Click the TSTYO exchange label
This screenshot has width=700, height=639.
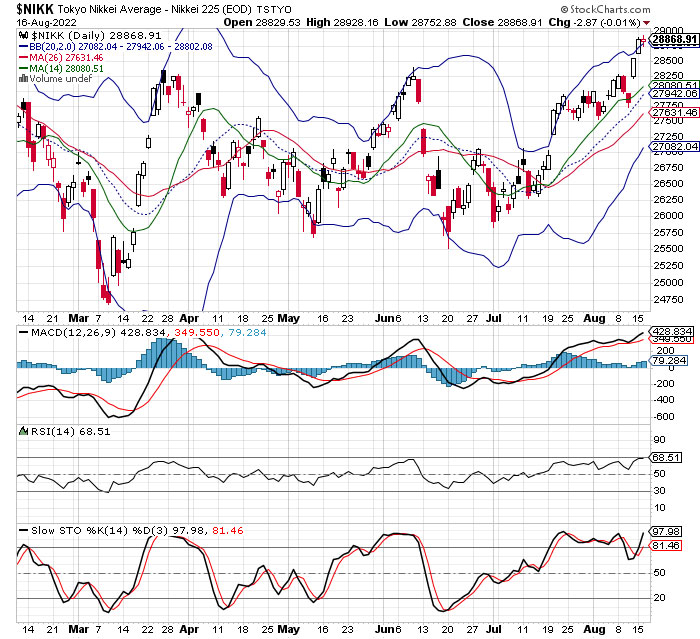(x=274, y=9)
